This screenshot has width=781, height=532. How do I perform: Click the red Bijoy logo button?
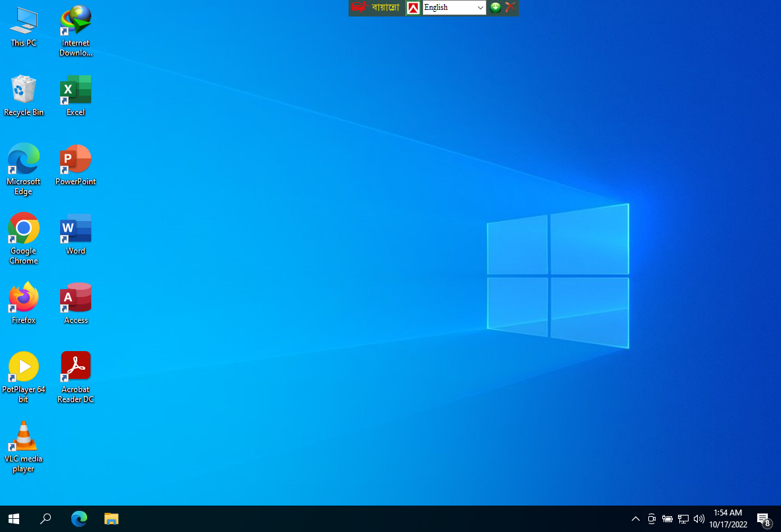pyautogui.click(x=413, y=8)
